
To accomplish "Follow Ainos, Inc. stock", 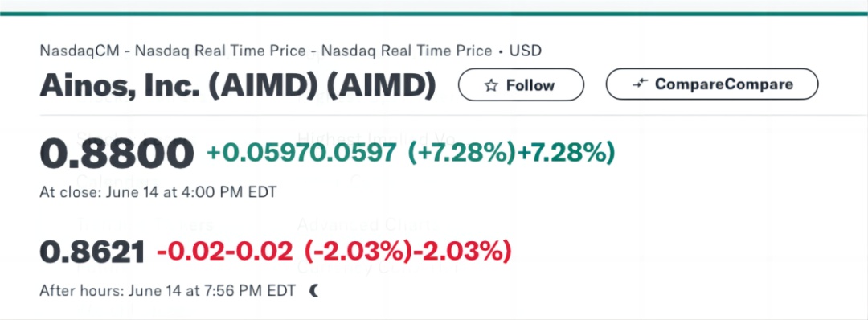I will 521,84.
